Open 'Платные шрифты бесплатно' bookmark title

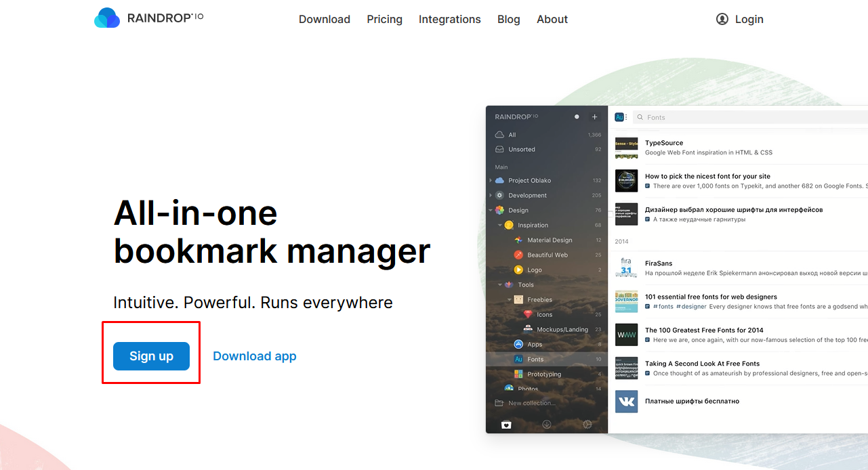(x=692, y=401)
